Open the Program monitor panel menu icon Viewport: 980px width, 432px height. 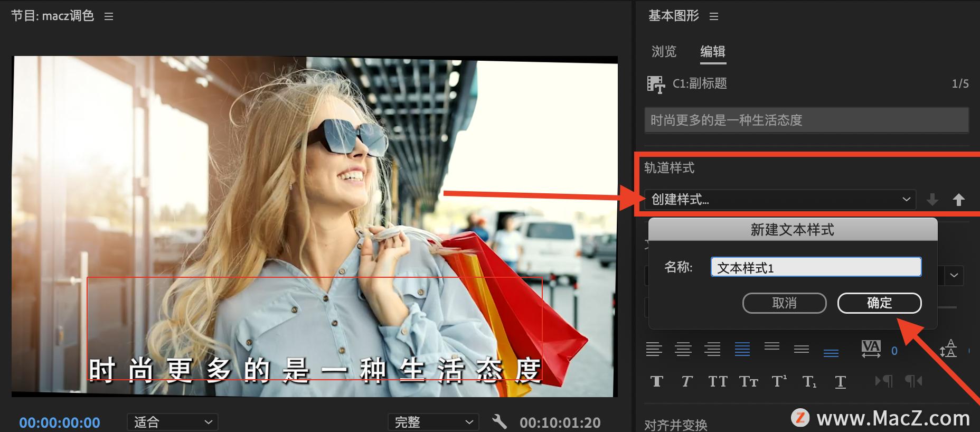point(109,16)
